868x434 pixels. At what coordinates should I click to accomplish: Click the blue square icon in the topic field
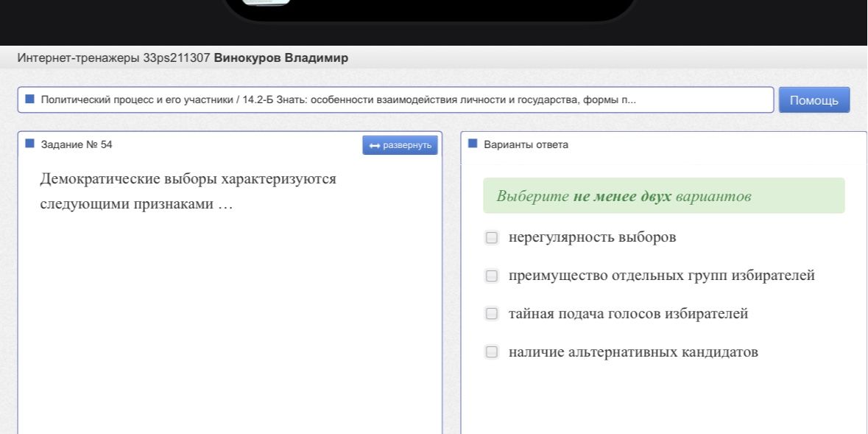[30, 99]
